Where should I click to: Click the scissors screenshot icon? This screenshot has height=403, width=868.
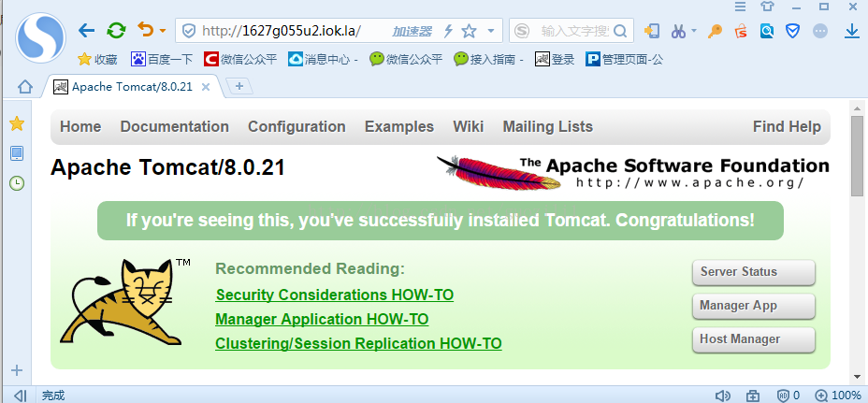click(679, 31)
